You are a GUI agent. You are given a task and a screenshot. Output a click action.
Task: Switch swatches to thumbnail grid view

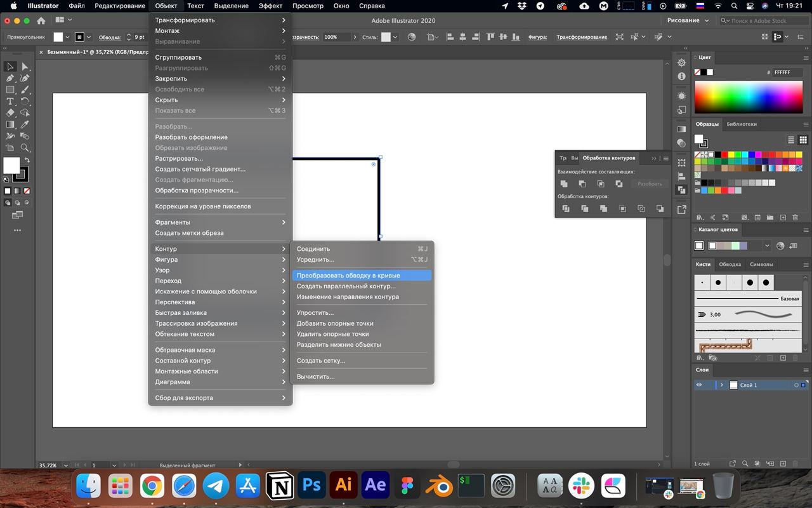click(803, 140)
